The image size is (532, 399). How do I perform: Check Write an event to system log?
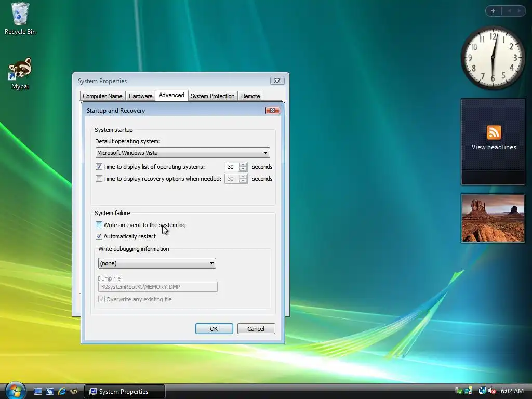point(99,224)
